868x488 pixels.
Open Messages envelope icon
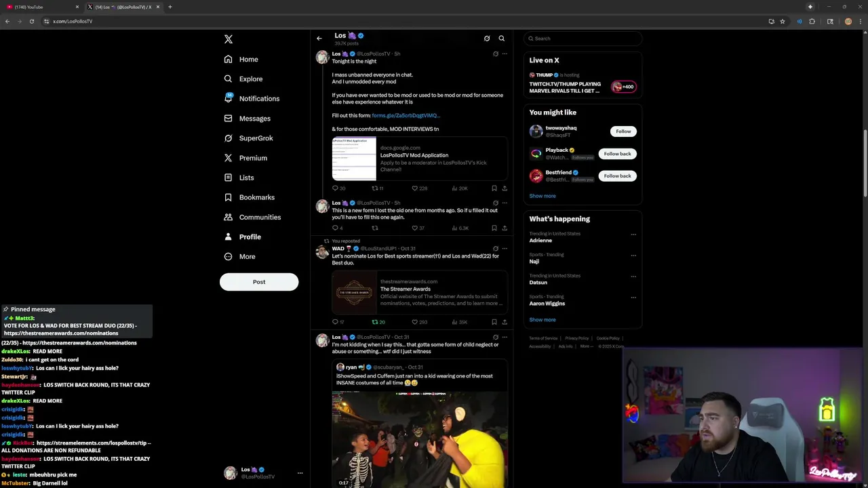(229, 118)
